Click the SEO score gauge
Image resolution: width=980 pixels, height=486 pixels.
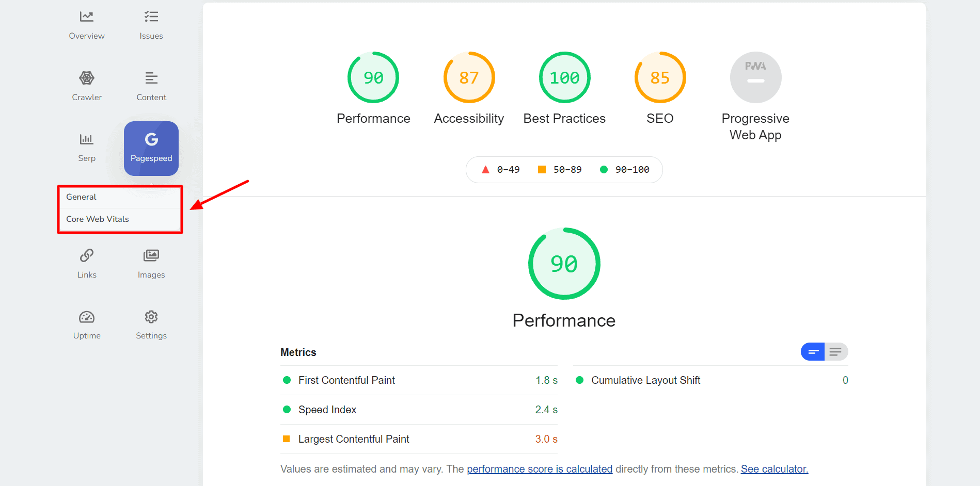pos(660,78)
